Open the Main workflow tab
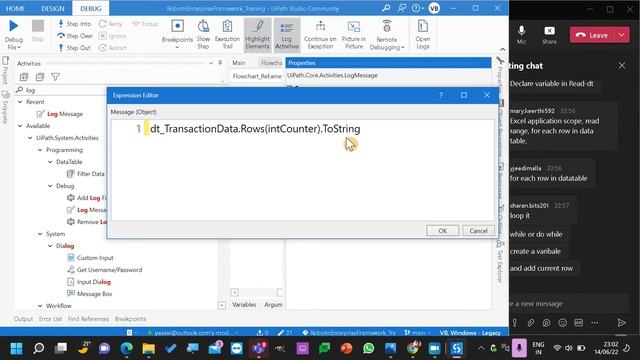 tap(239, 63)
